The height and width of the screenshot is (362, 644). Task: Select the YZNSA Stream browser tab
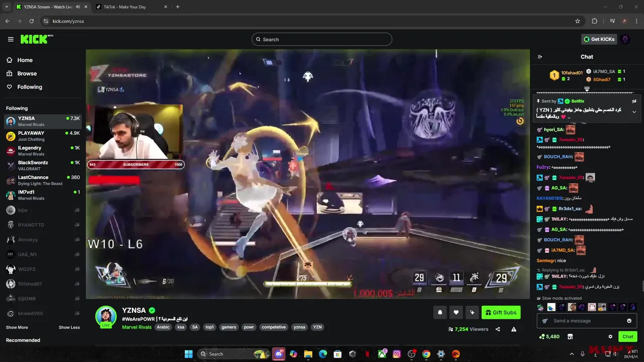(50, 7)
